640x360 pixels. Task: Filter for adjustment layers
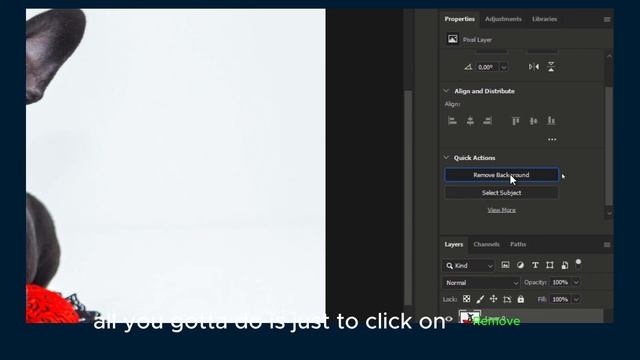[520, 265]
